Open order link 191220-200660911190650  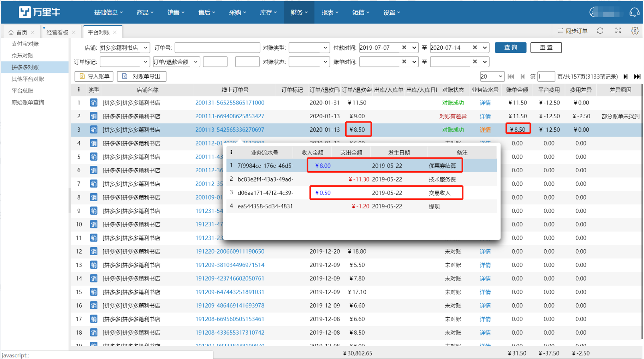230,252
